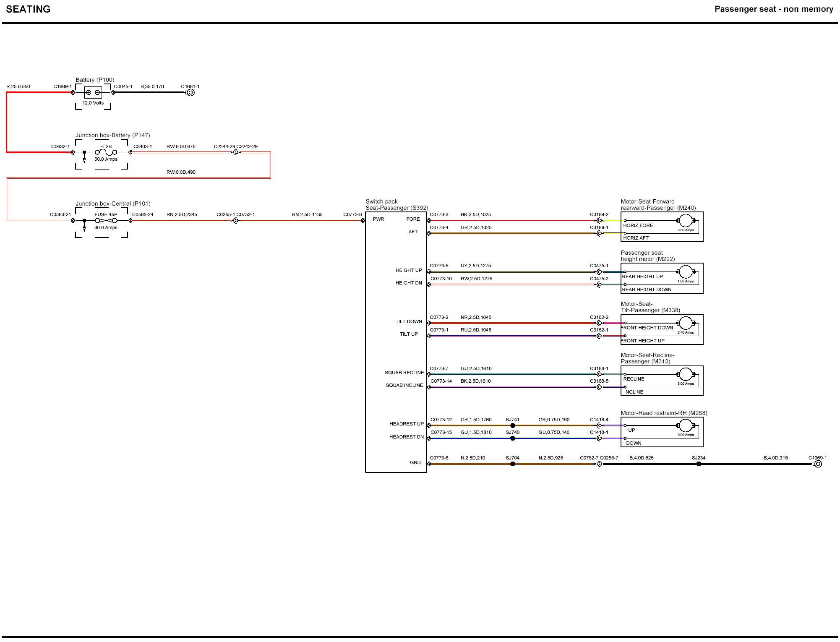Viewport: 840px width, 642px height.
Task: Click the SJ741 splice joint dot
Action: (x=512, y=425)
